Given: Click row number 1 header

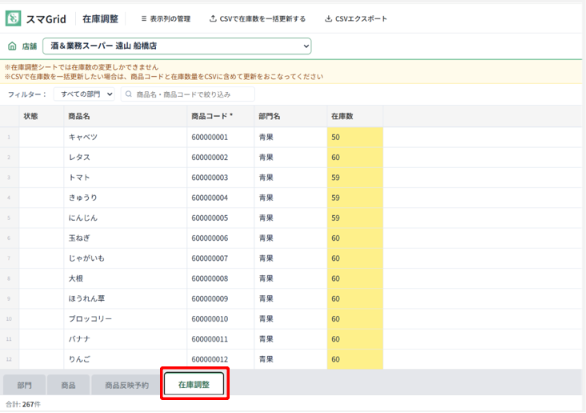Looking at the screenshot, I should point(9,137).
